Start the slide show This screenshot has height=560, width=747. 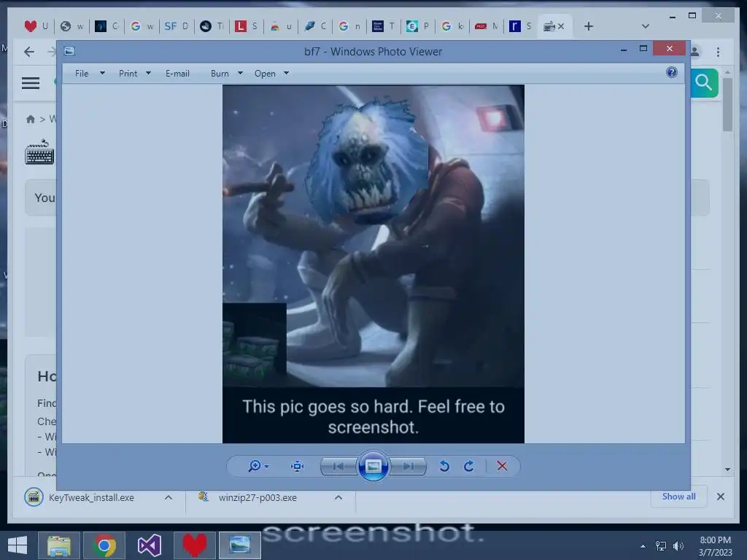tap(373, 466)
